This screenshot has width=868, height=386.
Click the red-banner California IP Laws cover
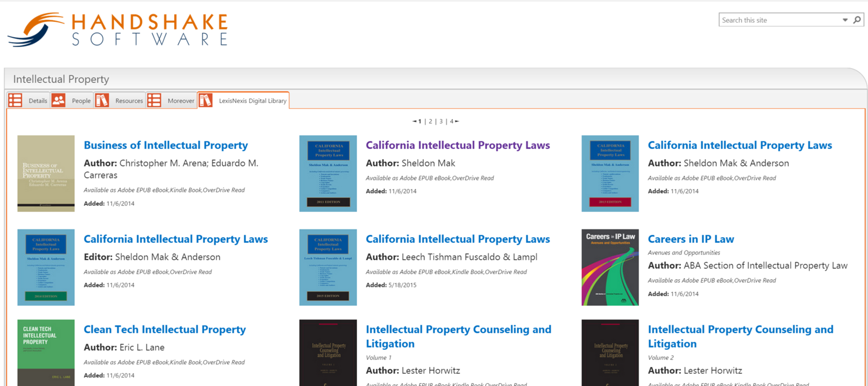tap(610, 174)
